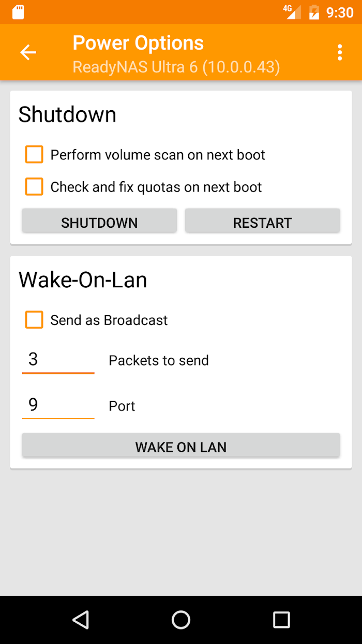362x644 pixels.
Task: Tap the ReadyNAS Ultra 6 subtitle
Action: [x=176, y=67]
